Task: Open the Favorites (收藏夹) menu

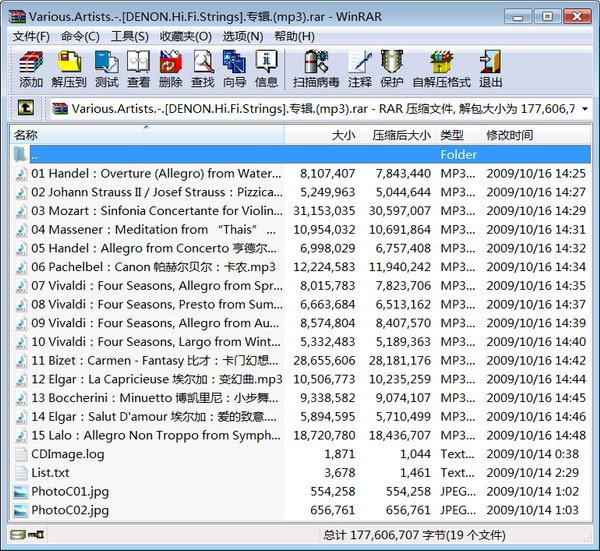Action: click(x=186, y=37)
